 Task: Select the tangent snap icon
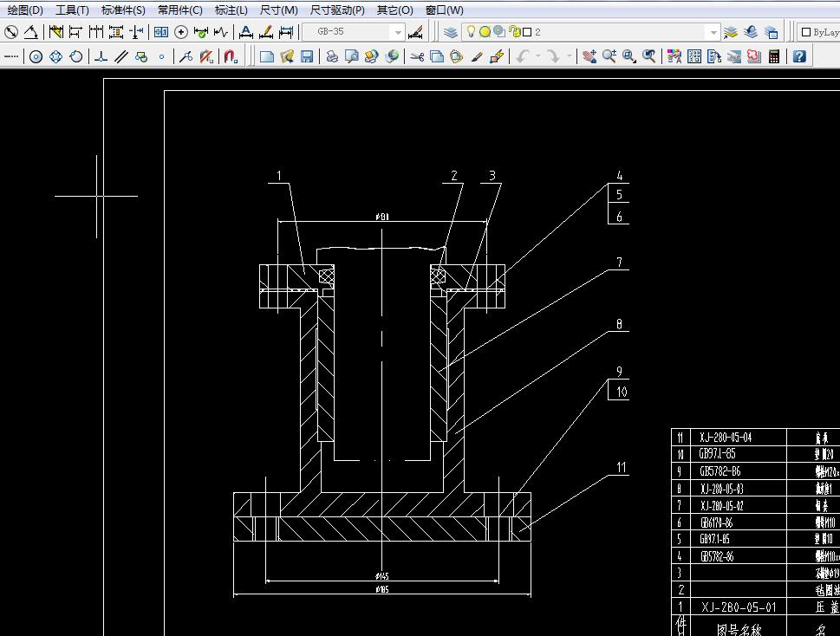76,56
